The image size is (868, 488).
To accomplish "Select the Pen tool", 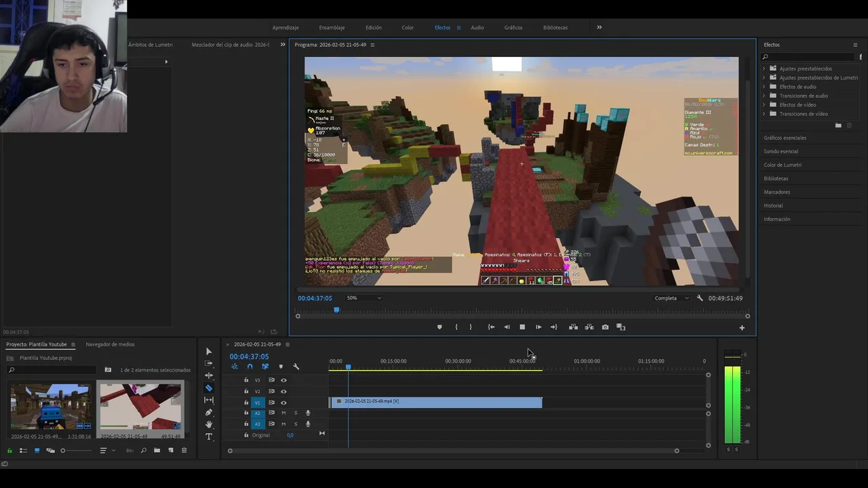I will point(209,412).
